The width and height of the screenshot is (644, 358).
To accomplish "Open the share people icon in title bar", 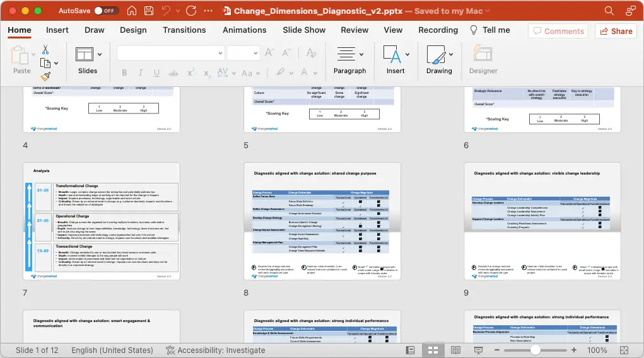I will pos(631,11).
